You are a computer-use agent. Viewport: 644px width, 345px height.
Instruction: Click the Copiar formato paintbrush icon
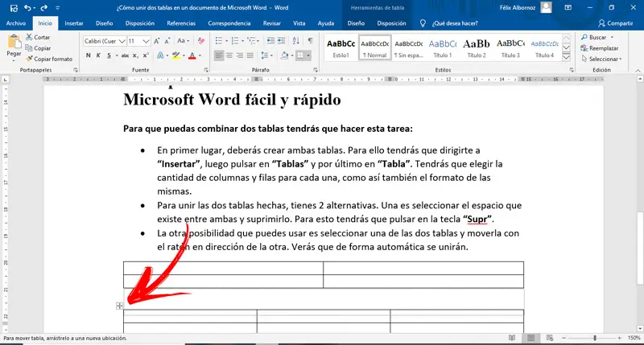(x=29, y=59)
